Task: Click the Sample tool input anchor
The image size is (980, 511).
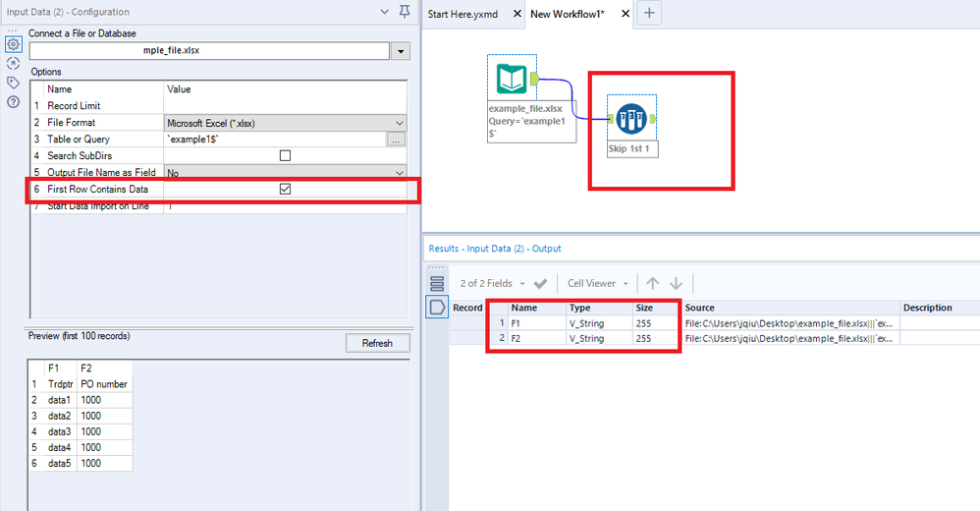Action: click(611, 119)
